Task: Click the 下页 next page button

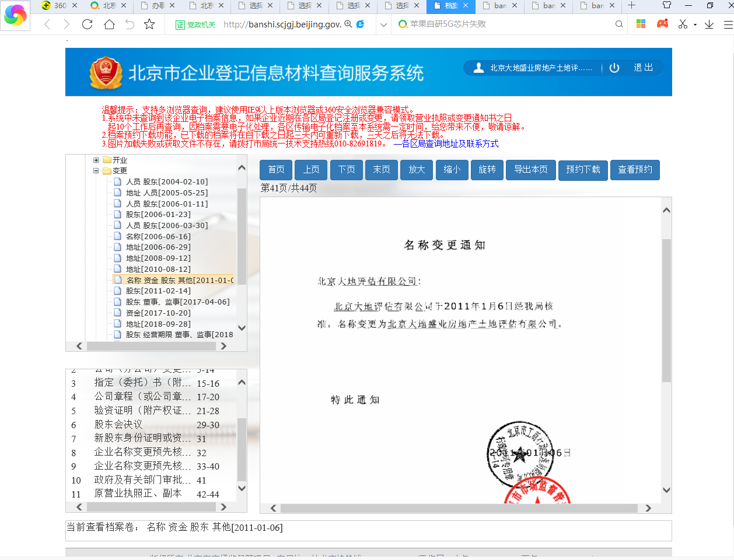Action: tap(347, 170)
